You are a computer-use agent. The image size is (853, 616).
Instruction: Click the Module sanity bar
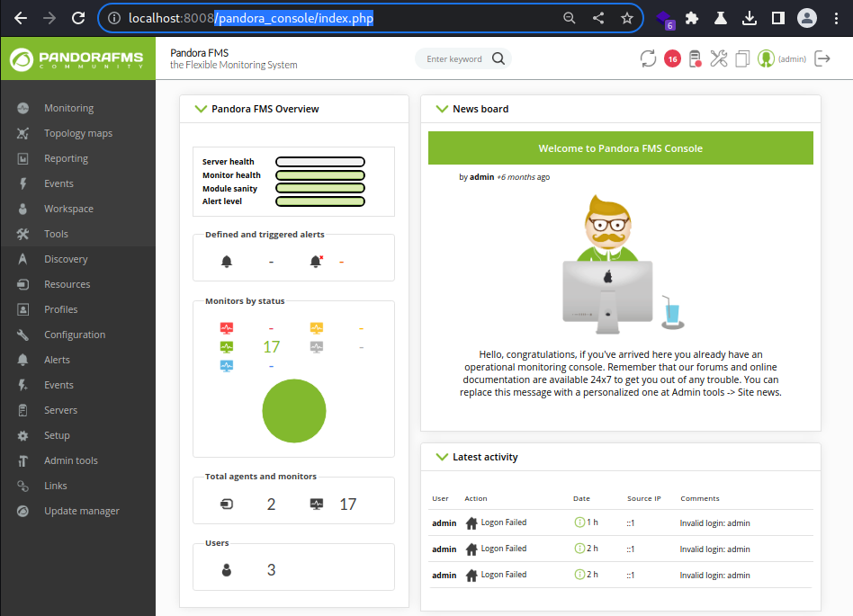(320, 188)
